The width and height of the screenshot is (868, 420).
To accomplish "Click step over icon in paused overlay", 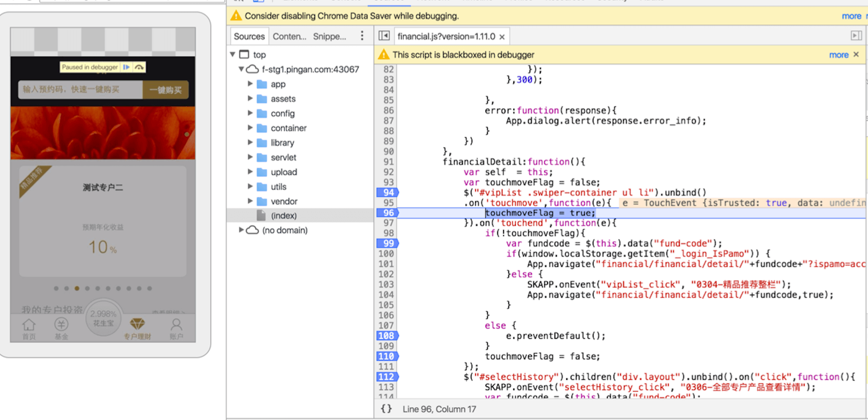I will [x=139, y=67].
